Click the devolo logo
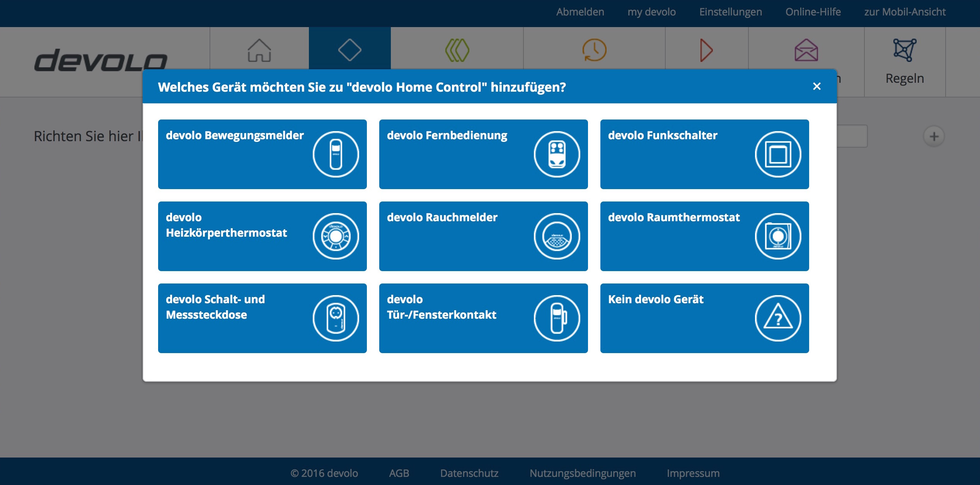 pyautogui.click(x=101, y=60)
